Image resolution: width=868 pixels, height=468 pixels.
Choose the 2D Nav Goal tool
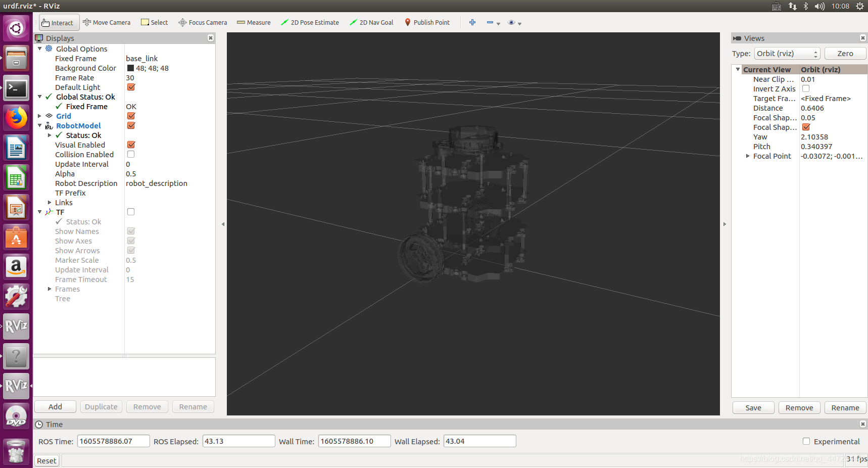[371, 22]
